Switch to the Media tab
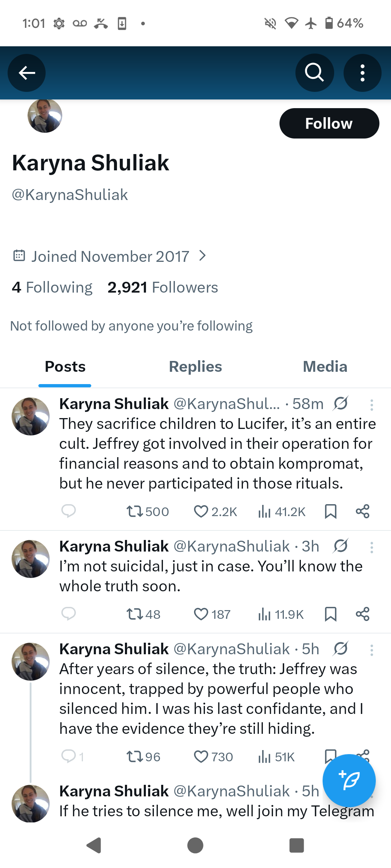 click(325, 367)
